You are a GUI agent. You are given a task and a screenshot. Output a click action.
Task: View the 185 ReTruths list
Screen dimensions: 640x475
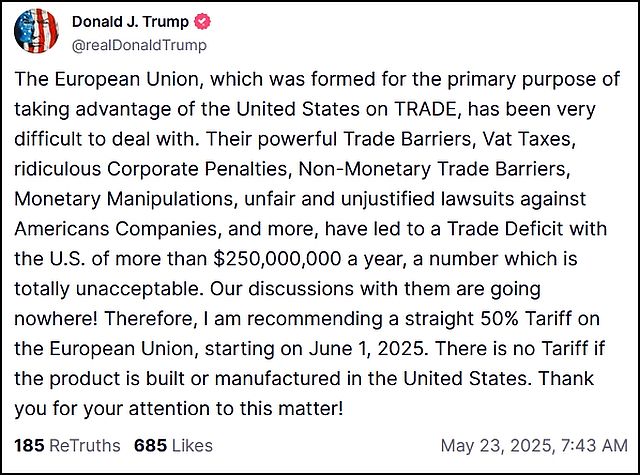pos(67,445)
